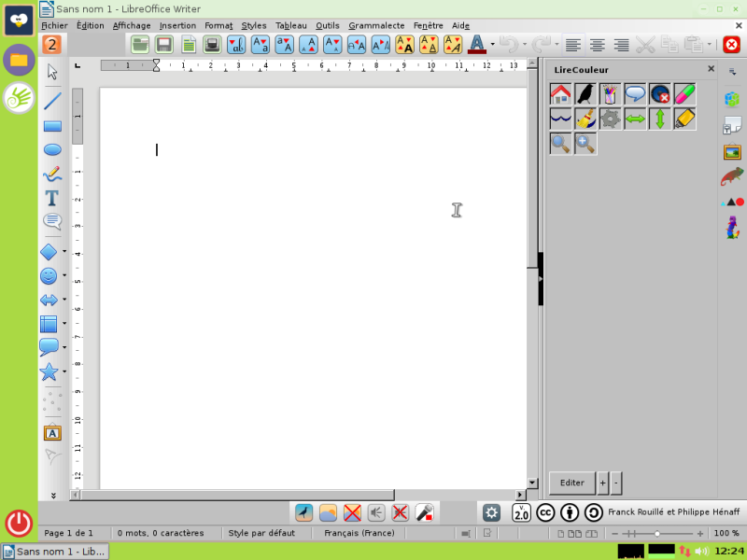747x560 pixels.
Task: Select the Text box T tool
Action: click(52, 198)
